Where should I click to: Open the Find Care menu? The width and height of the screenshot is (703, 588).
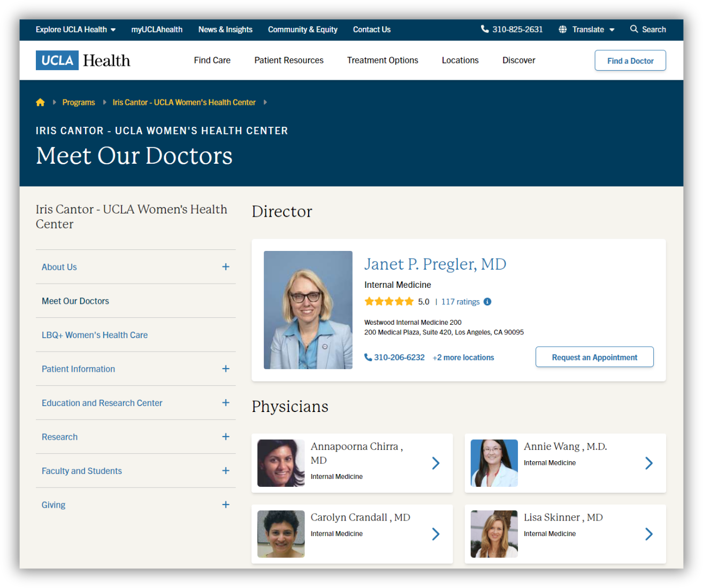coord(212,60)
